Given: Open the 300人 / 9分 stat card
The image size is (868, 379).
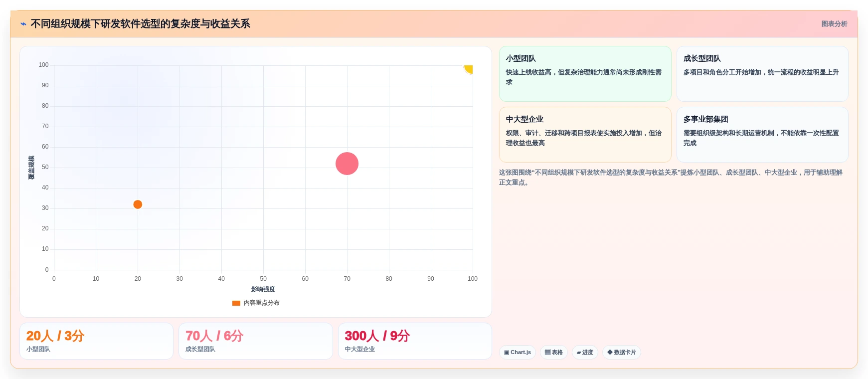Looking at the screenshot, I should tap(415, 341).
